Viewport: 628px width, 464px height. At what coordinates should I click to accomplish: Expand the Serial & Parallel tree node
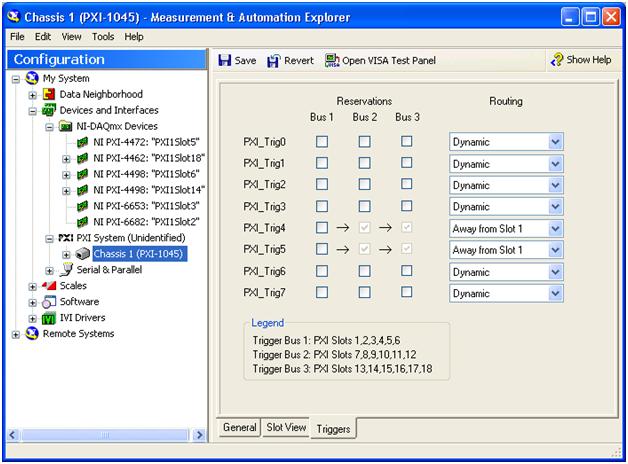pyautogui.click(x=50, y=270)
